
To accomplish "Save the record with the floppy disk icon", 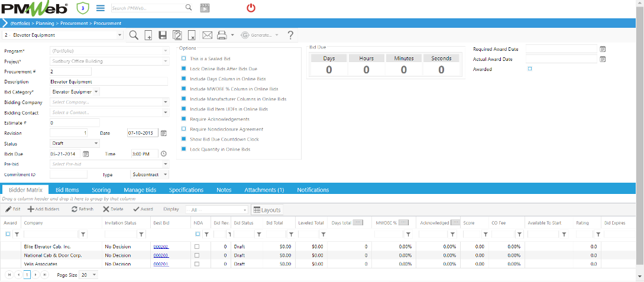I will tap(163, 35).
